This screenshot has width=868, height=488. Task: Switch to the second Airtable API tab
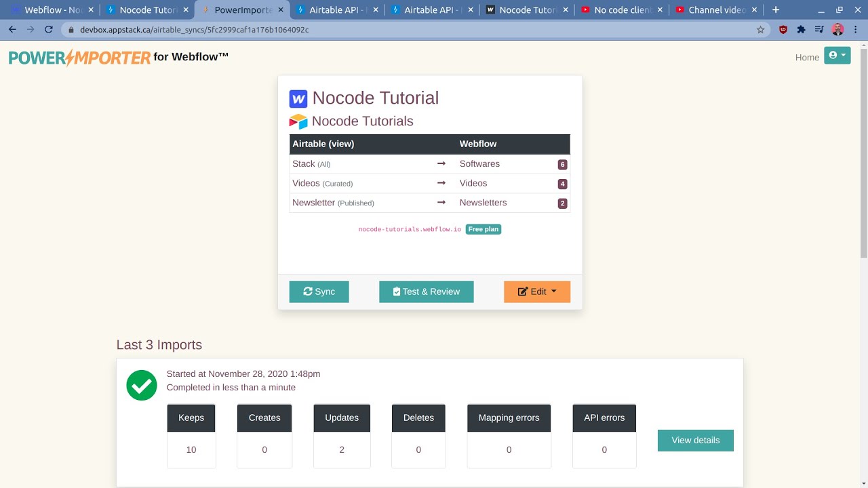coord(431,10)
